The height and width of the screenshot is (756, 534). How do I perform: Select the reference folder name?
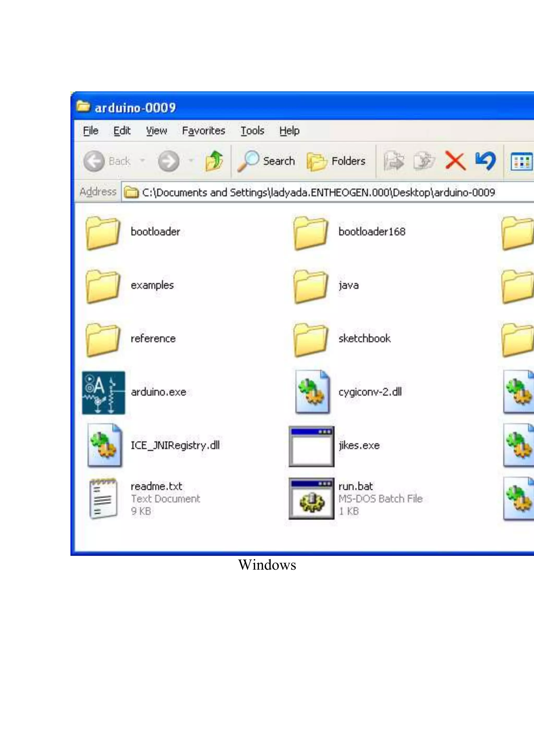[153, 339]
